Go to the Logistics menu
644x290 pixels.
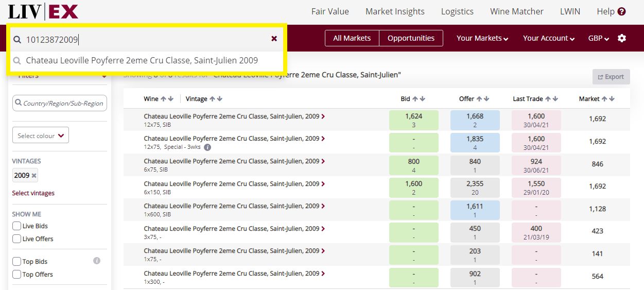pyautogui.click(x=457, y=11)
